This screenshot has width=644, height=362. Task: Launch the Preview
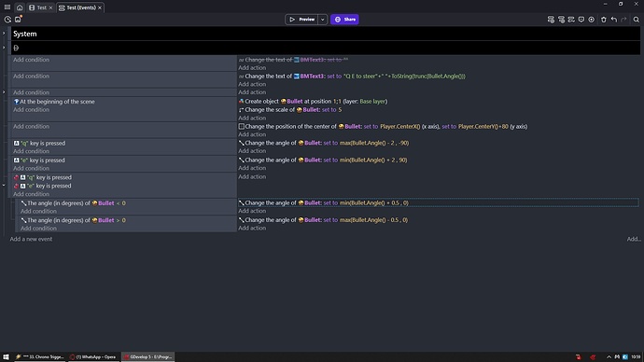pos(301,20)
